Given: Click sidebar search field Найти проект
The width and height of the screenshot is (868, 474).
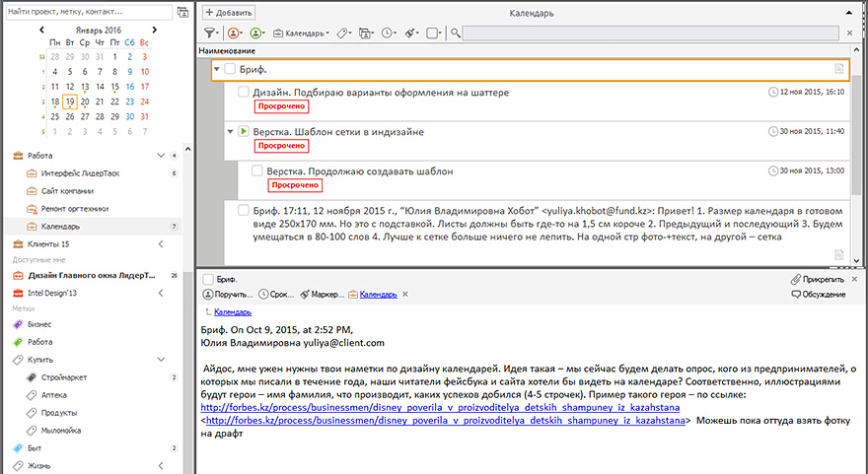Looking at the screenshot, I should point(89,12).
